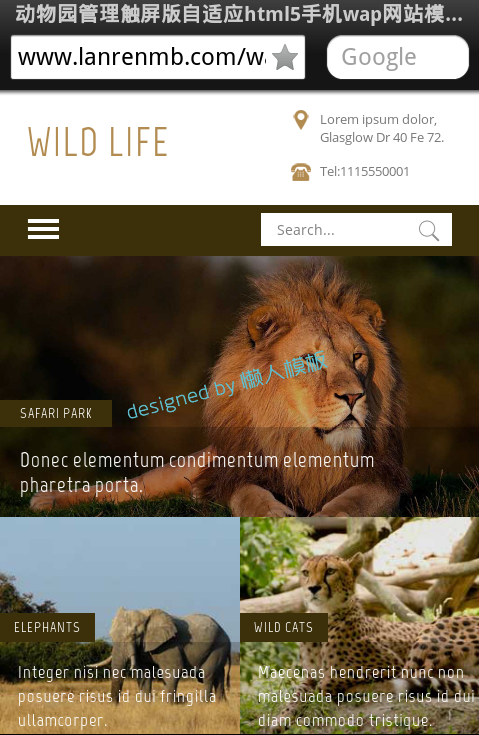
Task: Click the Tel:1115550001 phone number
Action: point(365,172)
